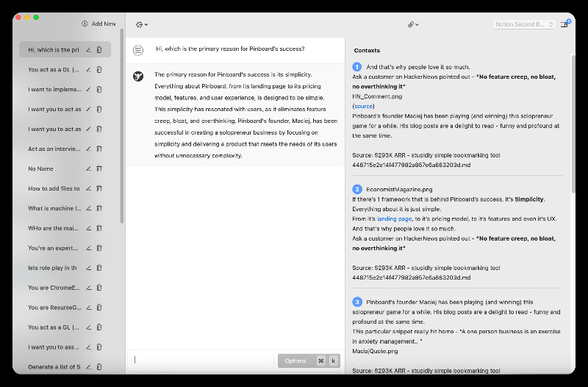
Task: Click the Options button
Action: (x=295, y=361)
